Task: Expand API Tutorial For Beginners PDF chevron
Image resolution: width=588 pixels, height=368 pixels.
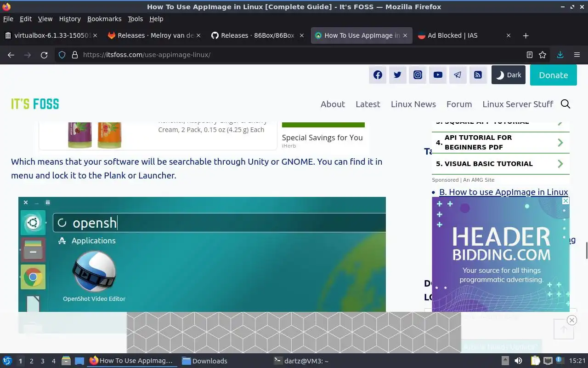Action: [x=560, y=143]
